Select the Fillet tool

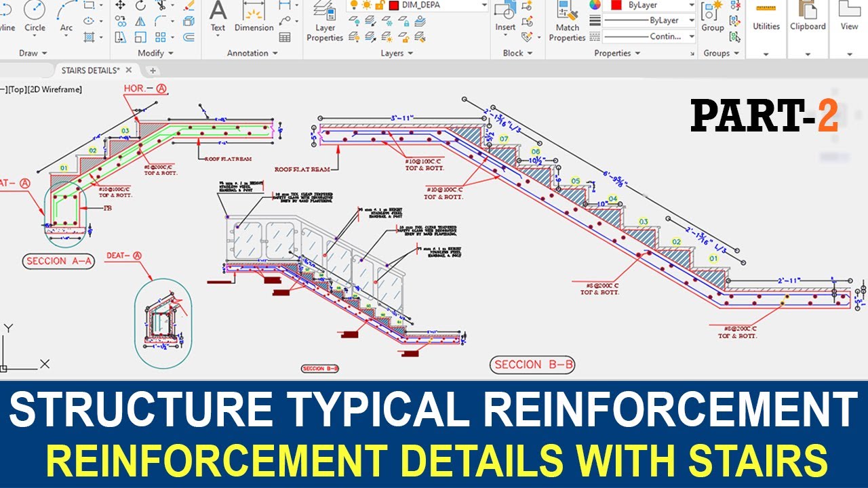point(161,21)
